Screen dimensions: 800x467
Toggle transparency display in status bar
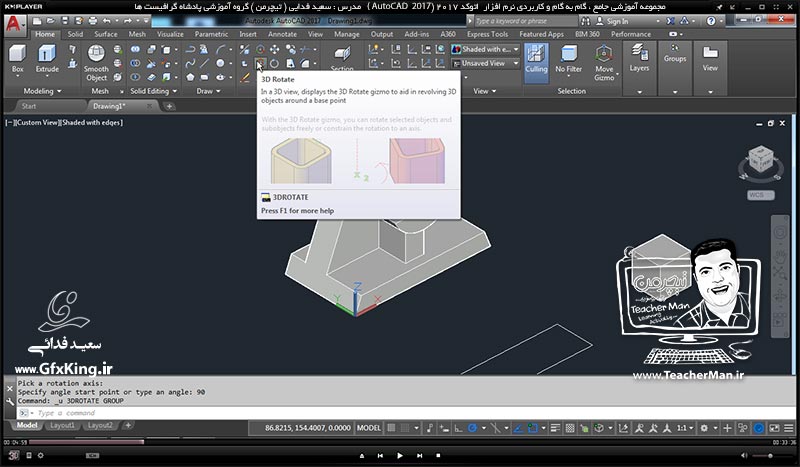pyautogui.click(x=570, y=428)
